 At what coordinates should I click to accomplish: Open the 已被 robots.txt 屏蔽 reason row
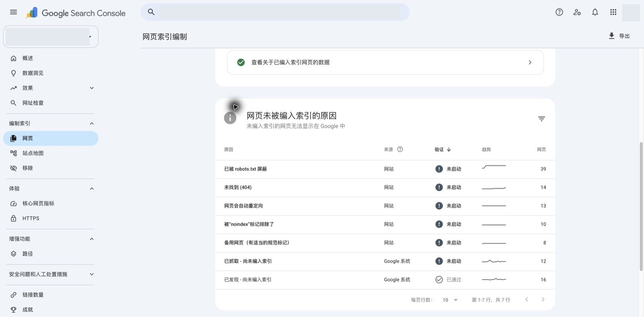[385, 169]
